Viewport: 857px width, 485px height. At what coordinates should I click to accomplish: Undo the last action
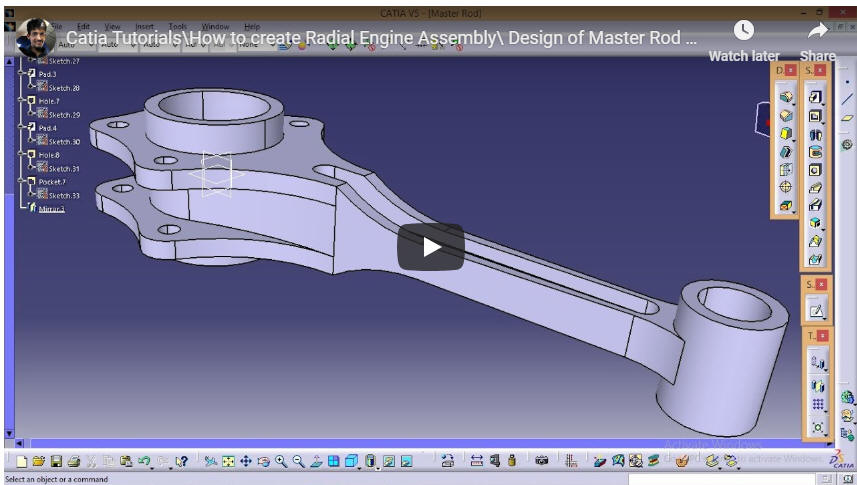point(144,461)
